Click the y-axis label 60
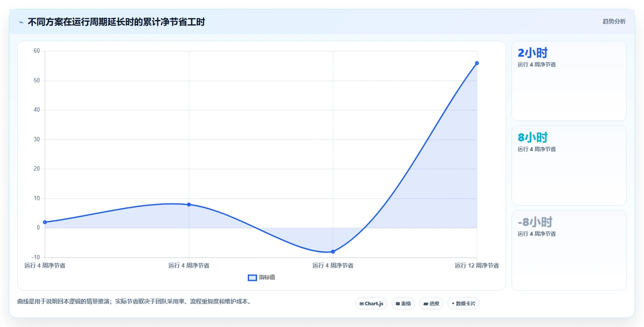Image resolution: width=644 pixels, height=327 pixels. point(37,51)
